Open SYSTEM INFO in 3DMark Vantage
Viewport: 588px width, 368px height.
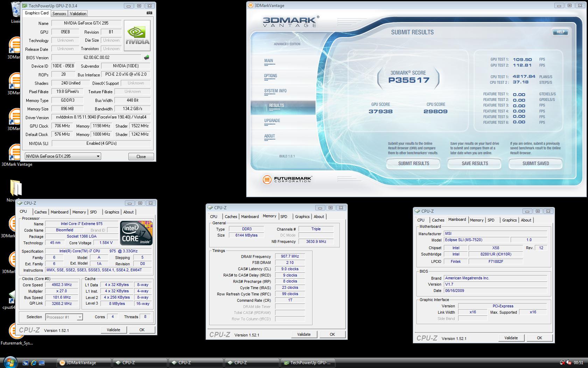click(x=275, y=91)
